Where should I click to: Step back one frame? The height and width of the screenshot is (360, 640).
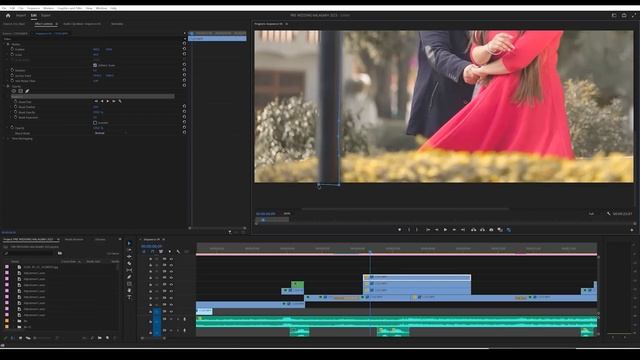(436, 230)
